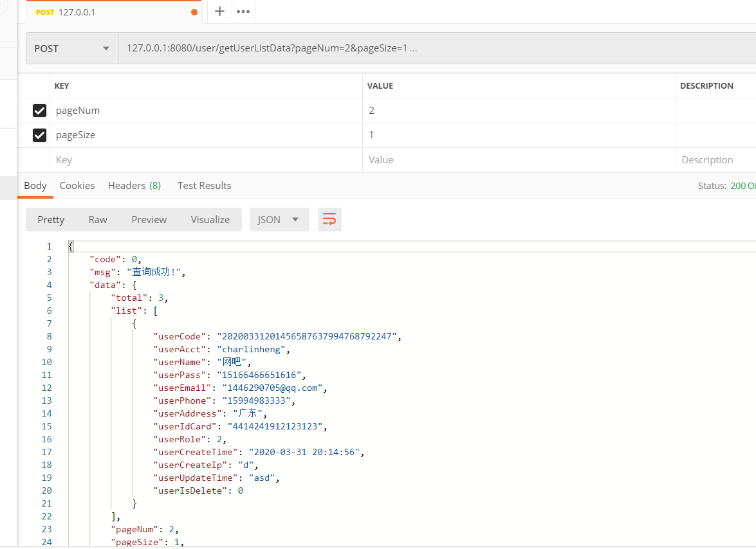Screen dimensions: 756x549
Task: Select the Raw view button
Action: [98, 220]
